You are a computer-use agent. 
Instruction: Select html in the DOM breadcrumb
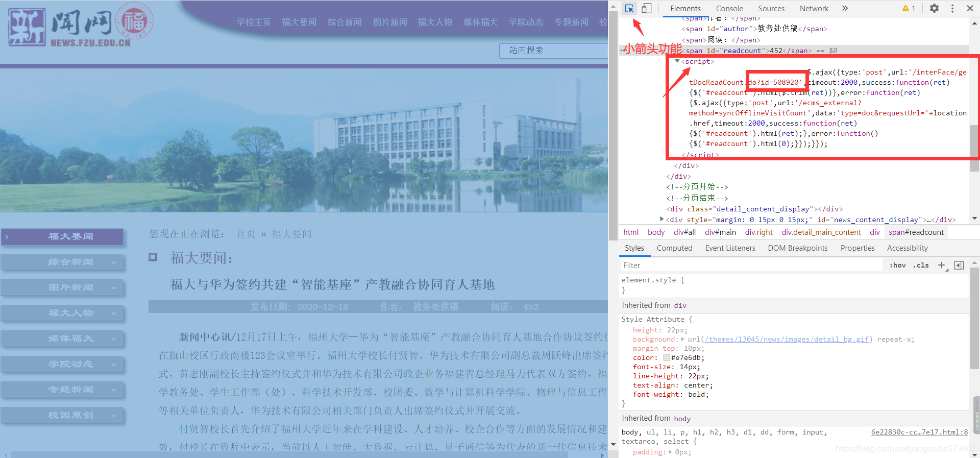631,232
